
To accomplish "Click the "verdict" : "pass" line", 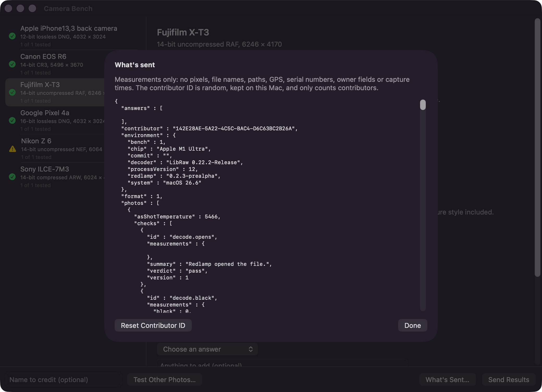I will (177, 271).
